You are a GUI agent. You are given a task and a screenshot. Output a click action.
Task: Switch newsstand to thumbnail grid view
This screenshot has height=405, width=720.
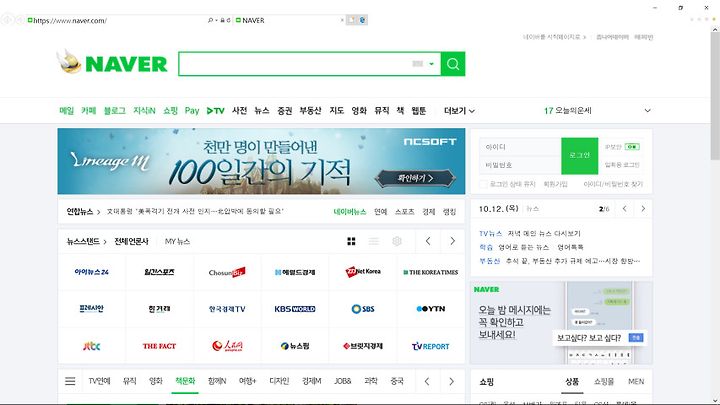pos(351,241)
